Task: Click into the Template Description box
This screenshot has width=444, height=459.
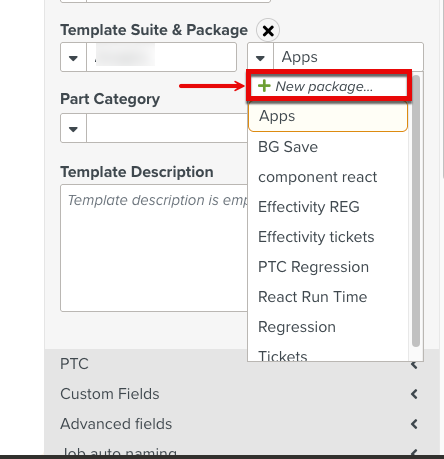Action: pos(154,248)
